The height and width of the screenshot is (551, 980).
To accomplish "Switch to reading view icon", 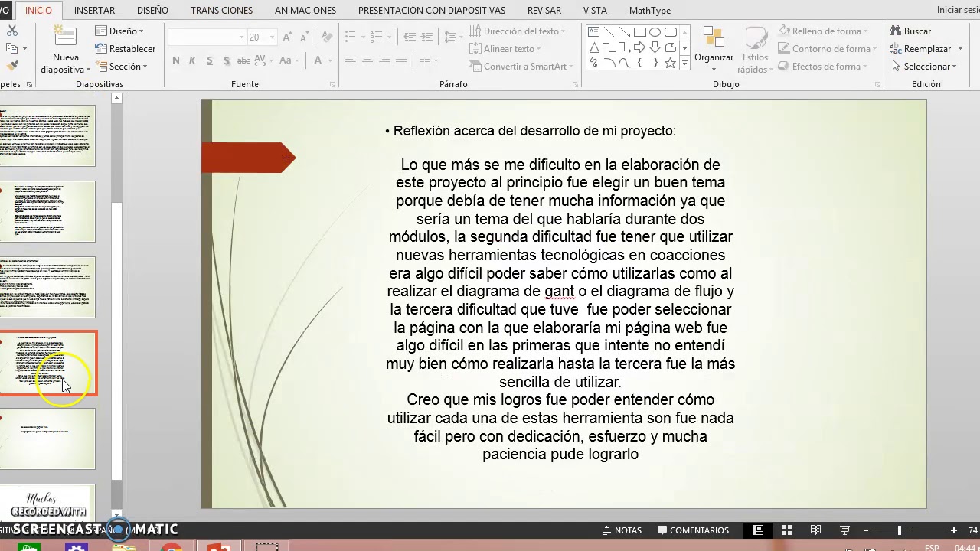I will (815, 530).
